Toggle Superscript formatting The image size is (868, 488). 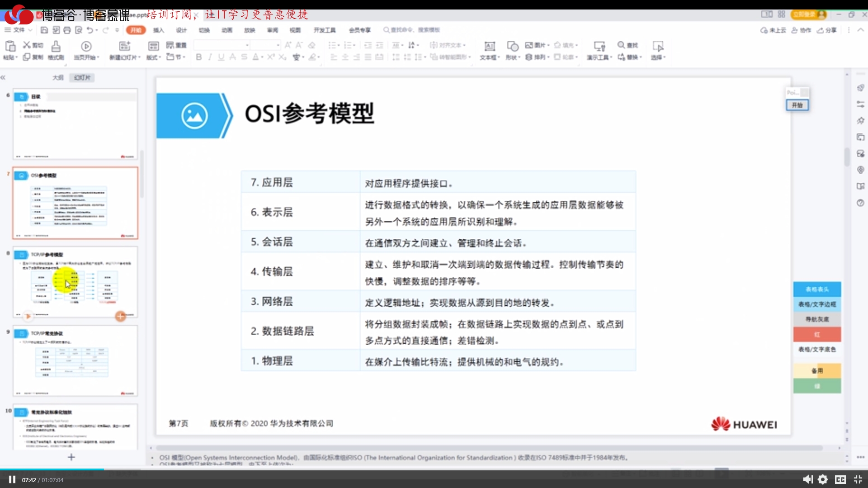(270, 57)
